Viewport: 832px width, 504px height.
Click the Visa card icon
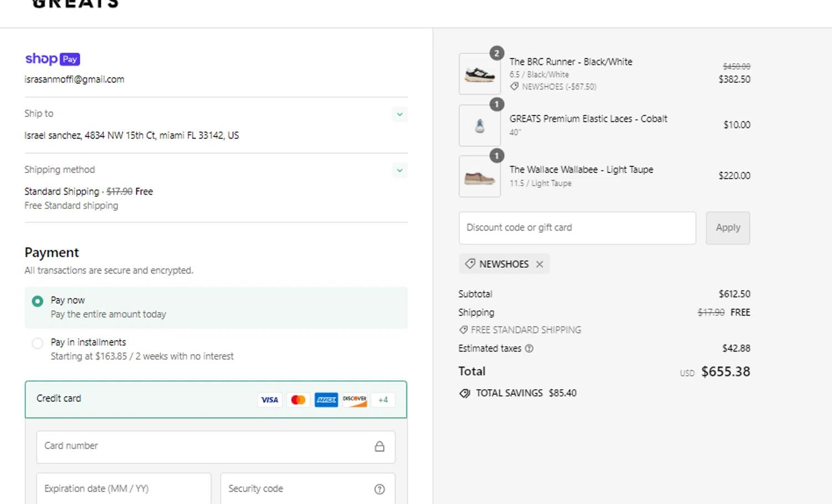click(x=270, y=400)
